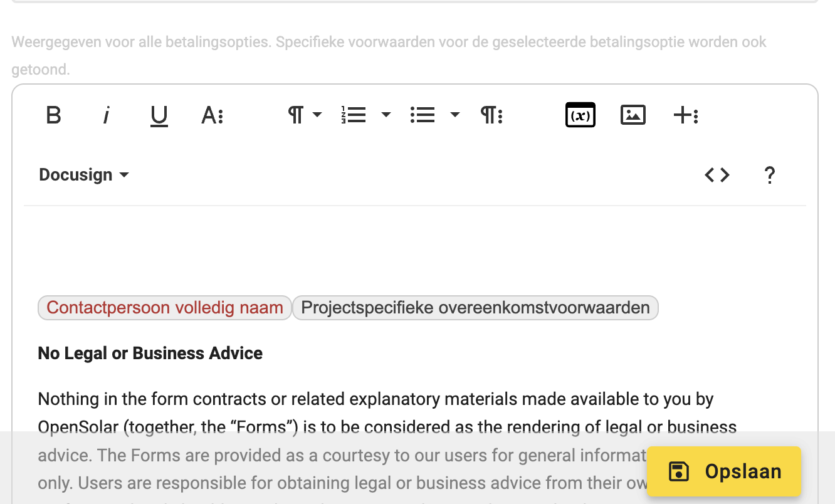Screen dimensions: 835x504
Task: Apply italic formatting
Action: [x=107, y=115]
